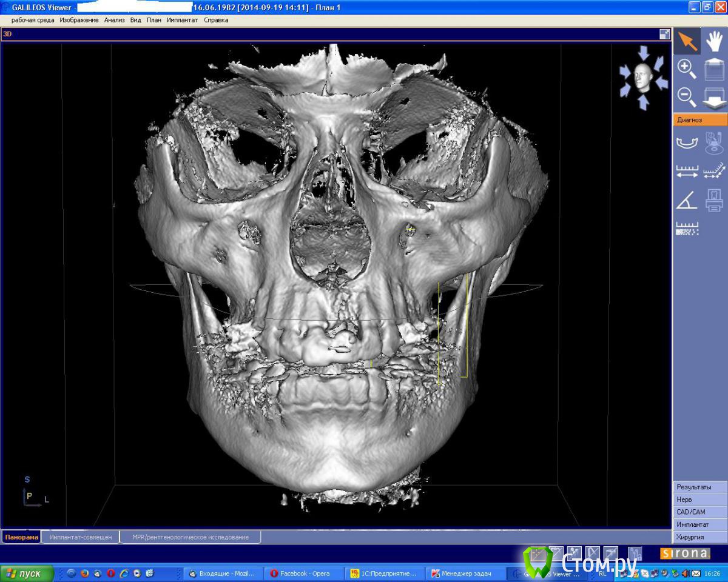This screenshot has width=728, height=582.
Task: Expand the Нерв panel section
Action: pos(699,500)
